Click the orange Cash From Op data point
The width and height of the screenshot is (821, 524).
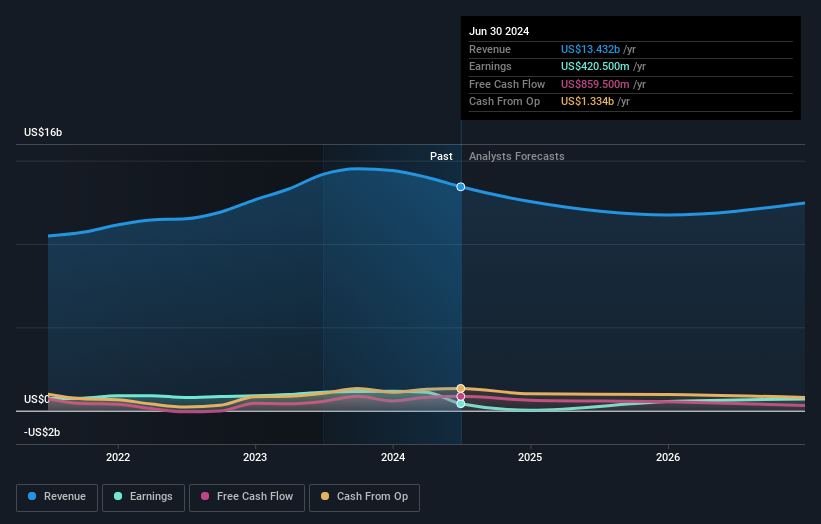461,388
